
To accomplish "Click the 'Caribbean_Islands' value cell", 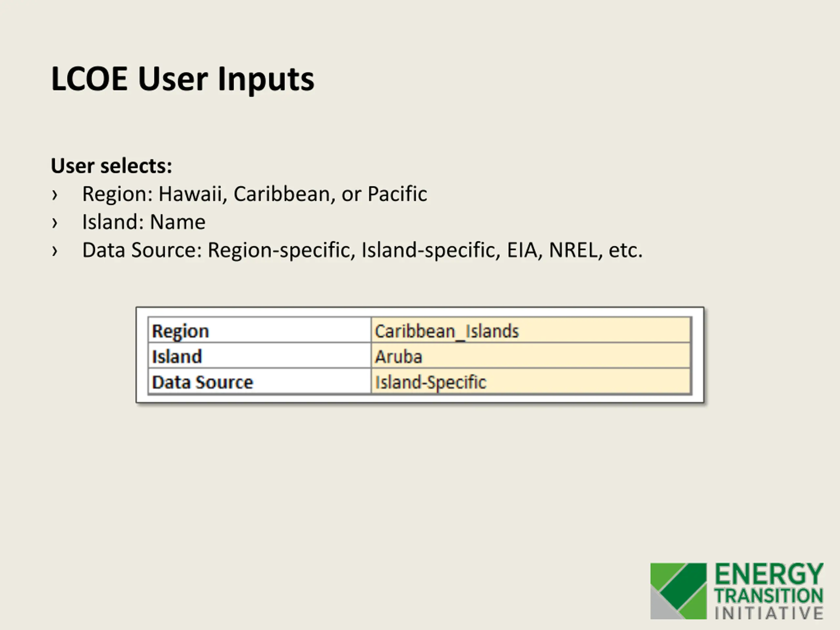I will point(531,330).
